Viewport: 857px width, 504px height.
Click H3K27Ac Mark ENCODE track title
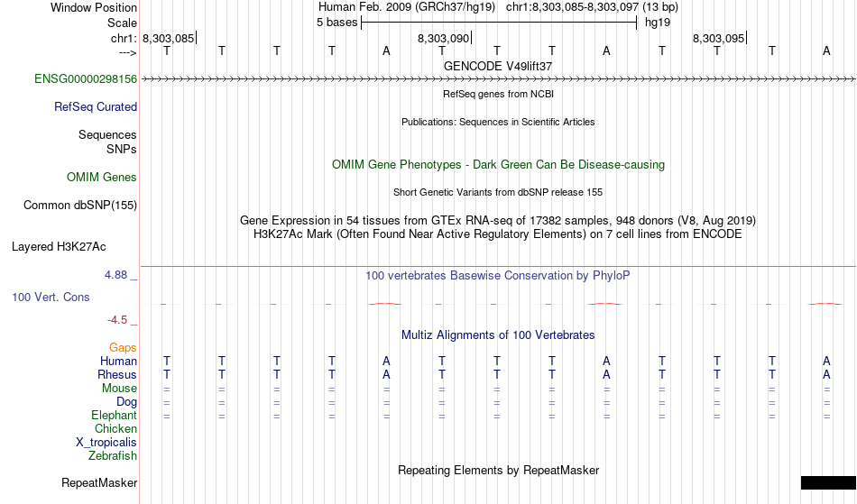tap(498, 234)
